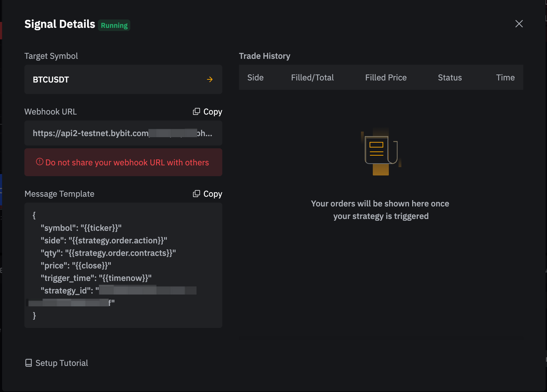The width and height of the screenshot is (547, 392).
Task: Open the Setup Tutorial link
Action: click(x=62, y=363)
